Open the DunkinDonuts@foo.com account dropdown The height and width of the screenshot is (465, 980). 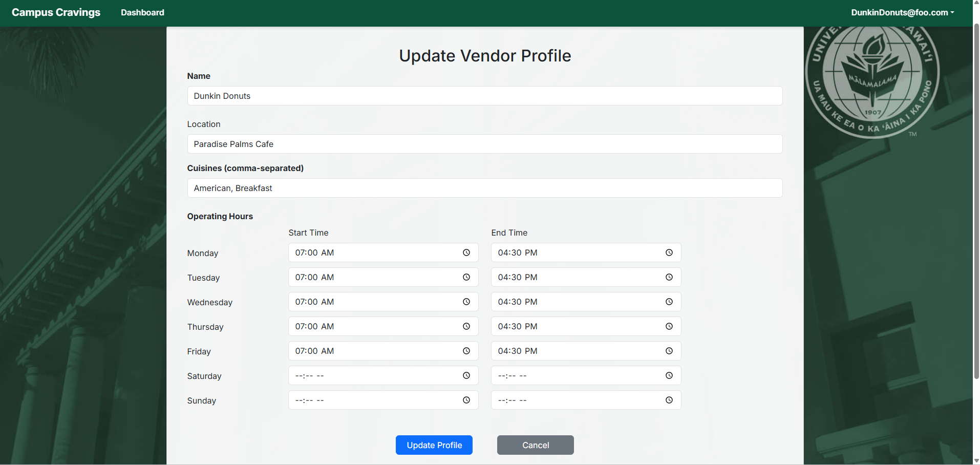pos(902,13)
